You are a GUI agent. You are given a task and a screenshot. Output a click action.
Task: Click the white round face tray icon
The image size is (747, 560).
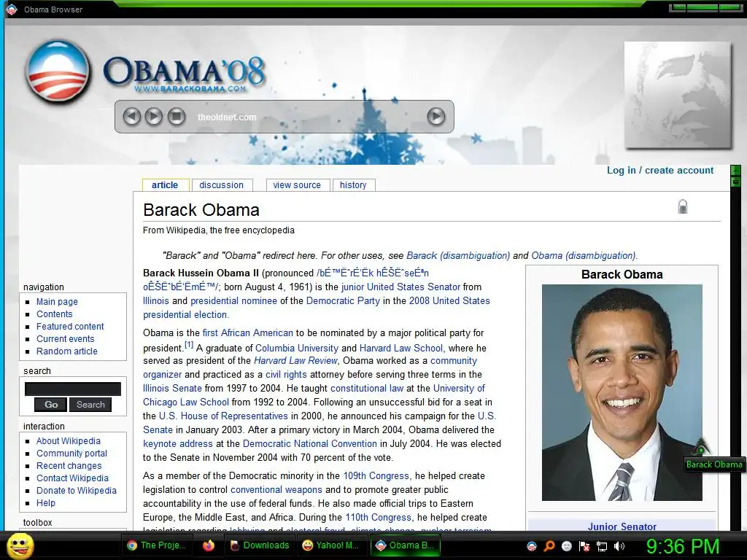pyautogui.click(x=566, y=545)
